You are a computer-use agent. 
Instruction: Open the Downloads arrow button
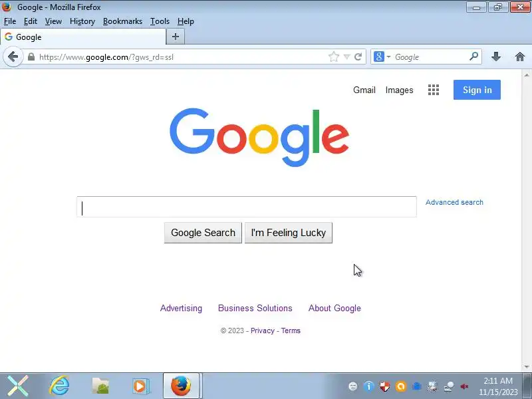point(496,57)
